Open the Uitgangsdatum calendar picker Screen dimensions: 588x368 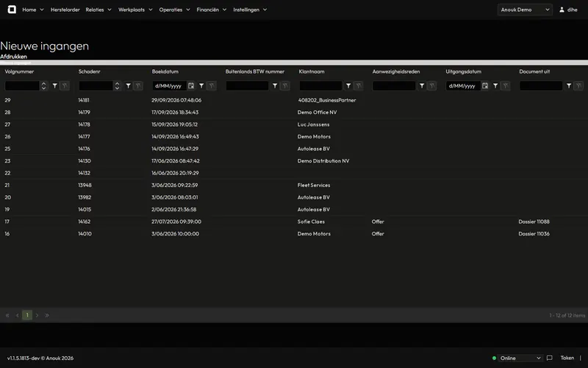pyautogui.click(x=485, y=86)
